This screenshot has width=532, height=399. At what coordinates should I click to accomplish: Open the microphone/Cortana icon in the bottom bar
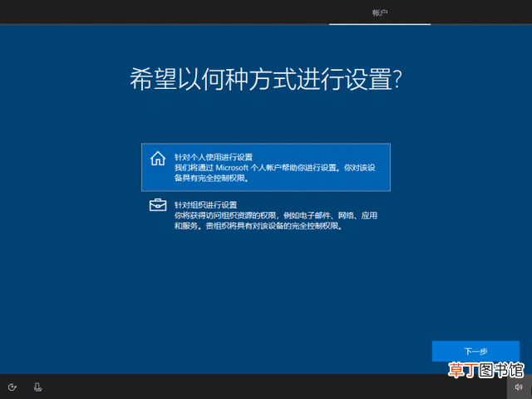click(x=37, y=387)
